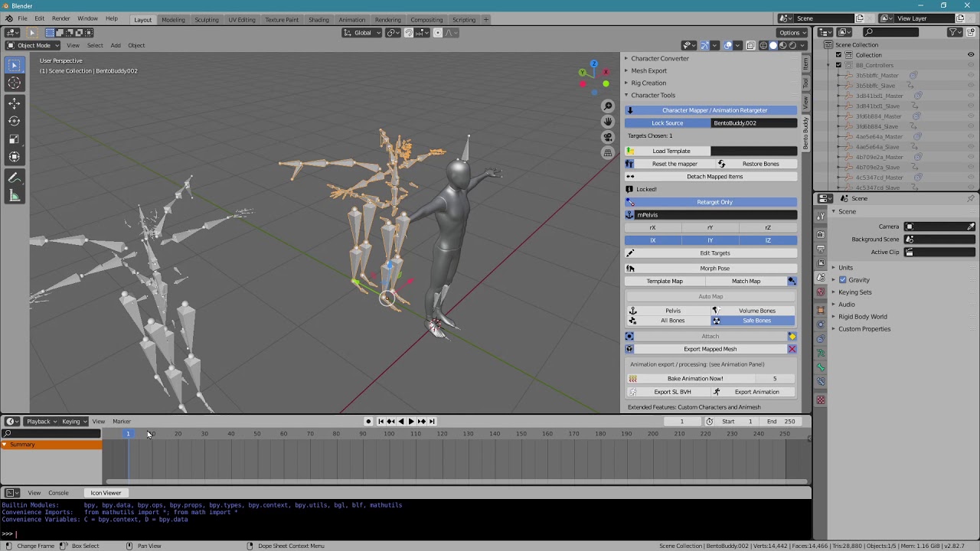Toggle the camera view icon
The width and height of the screenshot is (980, 551).
[x=608, y=137]
